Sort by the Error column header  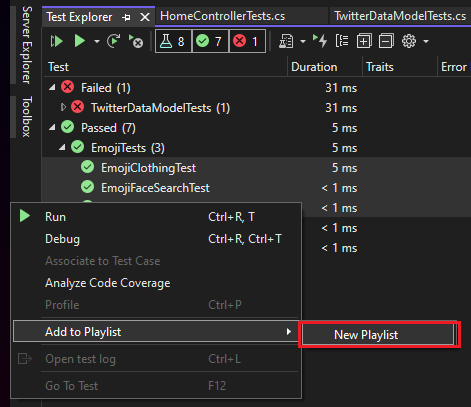pos(454,67)
